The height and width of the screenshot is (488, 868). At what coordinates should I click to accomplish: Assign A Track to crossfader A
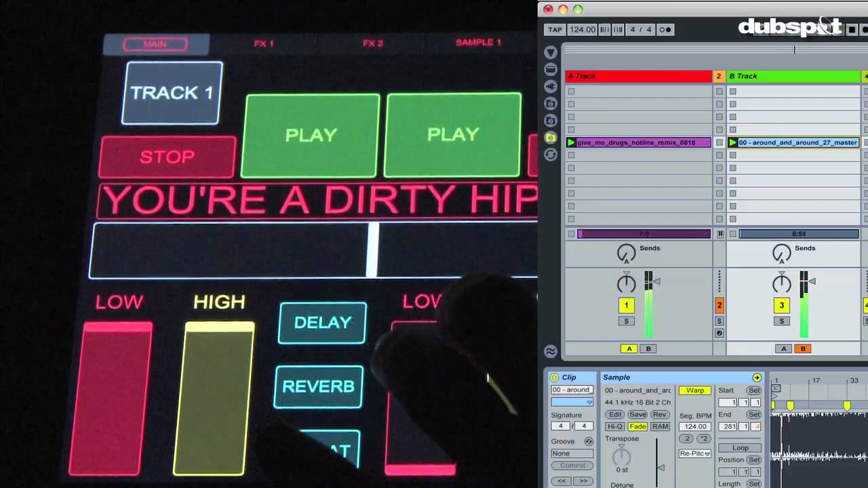(629, 348)
